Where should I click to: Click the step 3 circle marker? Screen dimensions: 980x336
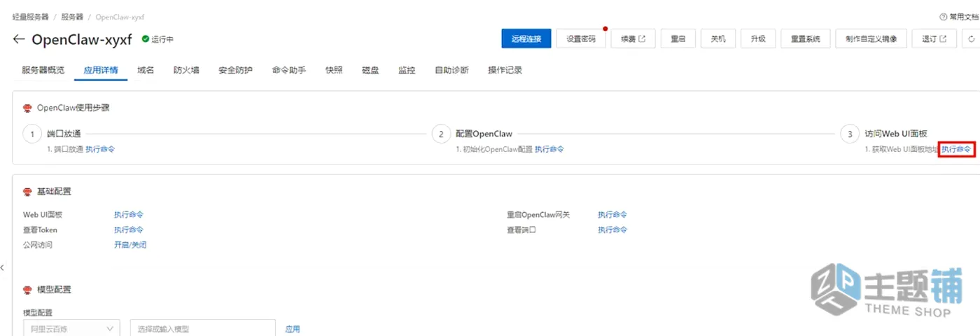849,134
